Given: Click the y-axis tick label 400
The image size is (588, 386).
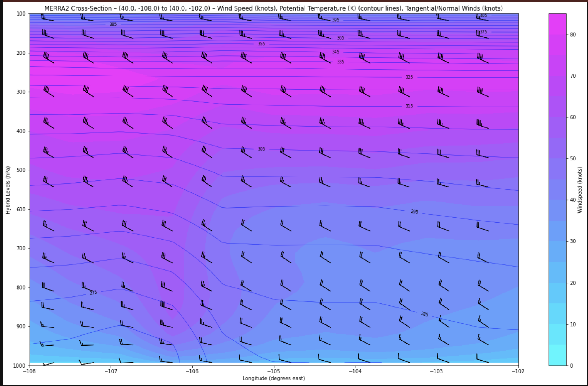Looking at the screenshot, I should pos(21,131).
